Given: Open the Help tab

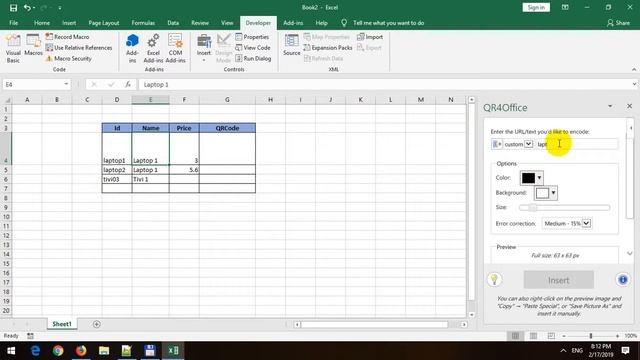Looking at the screenshot, I should point(321,23).
